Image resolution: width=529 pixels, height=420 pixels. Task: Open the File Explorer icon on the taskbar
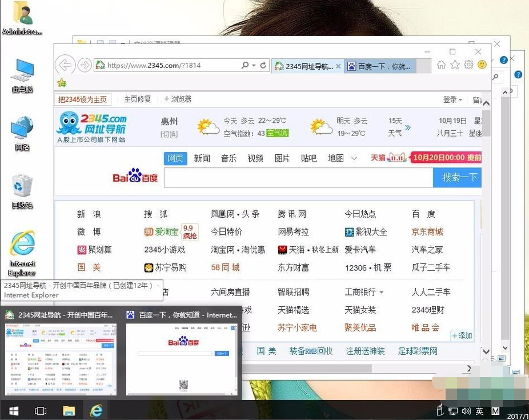click(69, 410)
